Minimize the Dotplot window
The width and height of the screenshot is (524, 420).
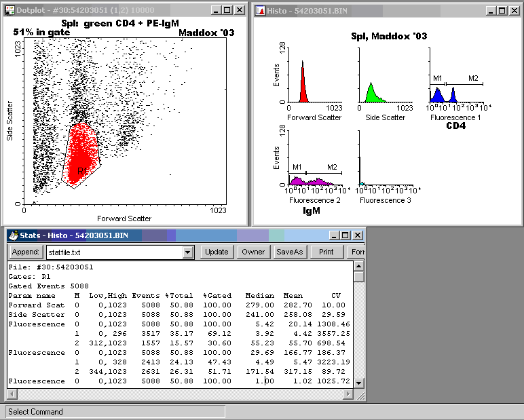tap(216, 10)
